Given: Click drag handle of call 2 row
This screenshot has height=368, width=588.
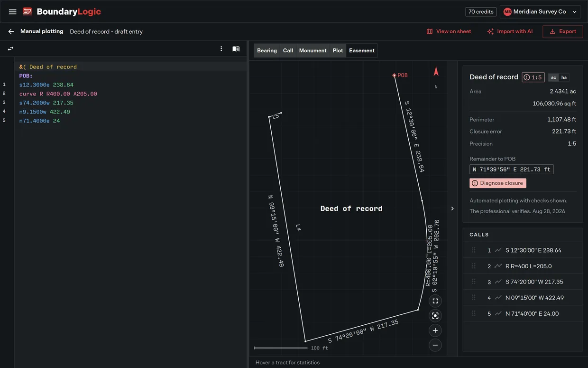Looking at the screenshot, I should point(473,266).
